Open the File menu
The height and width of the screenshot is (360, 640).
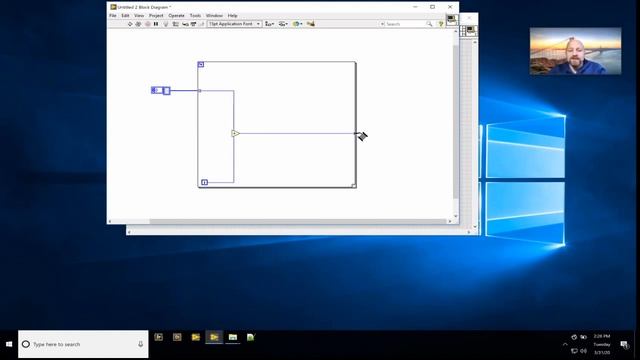(x=113, y=16)
